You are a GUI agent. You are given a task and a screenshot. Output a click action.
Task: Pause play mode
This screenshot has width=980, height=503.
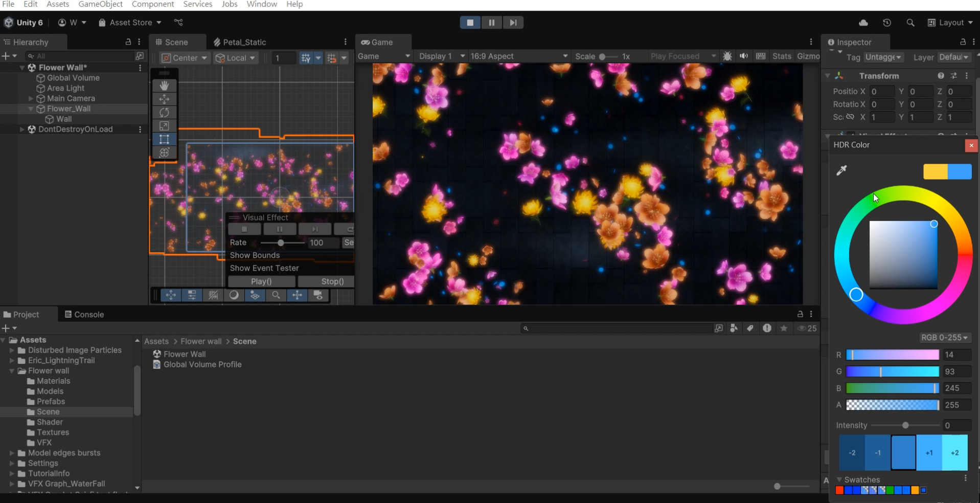pyautogui.click(x=492, y=23)
